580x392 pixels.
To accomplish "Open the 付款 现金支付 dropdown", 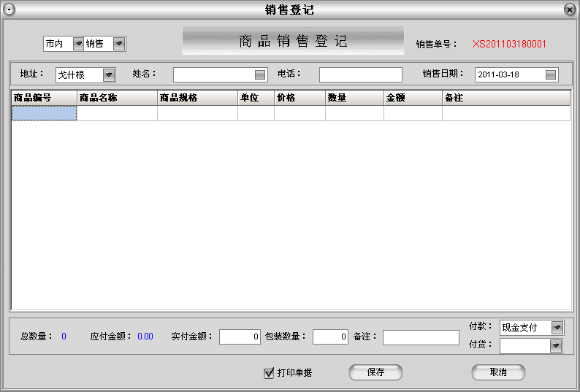I will [x=557, y=327].
